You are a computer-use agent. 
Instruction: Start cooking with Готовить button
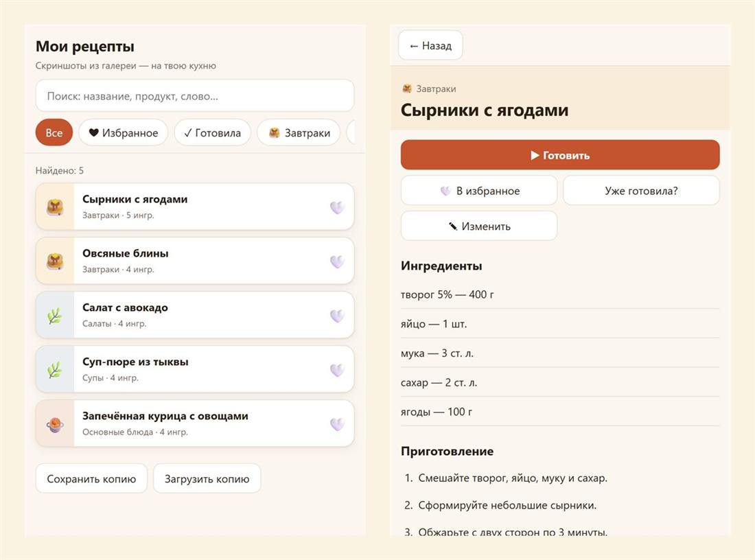(x=560, y=155)
